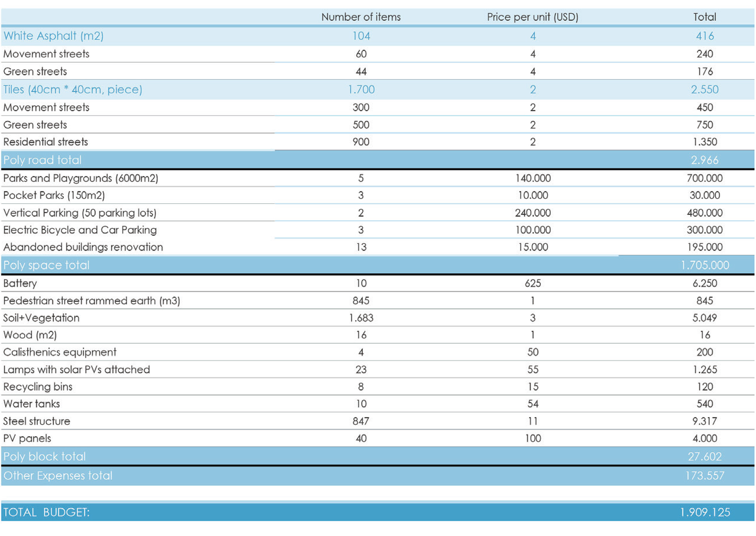Select 'Lamps with solar PVs attached' label
Image resolution: width=756 pixels, height=536 pixels.
coord(76,370)
